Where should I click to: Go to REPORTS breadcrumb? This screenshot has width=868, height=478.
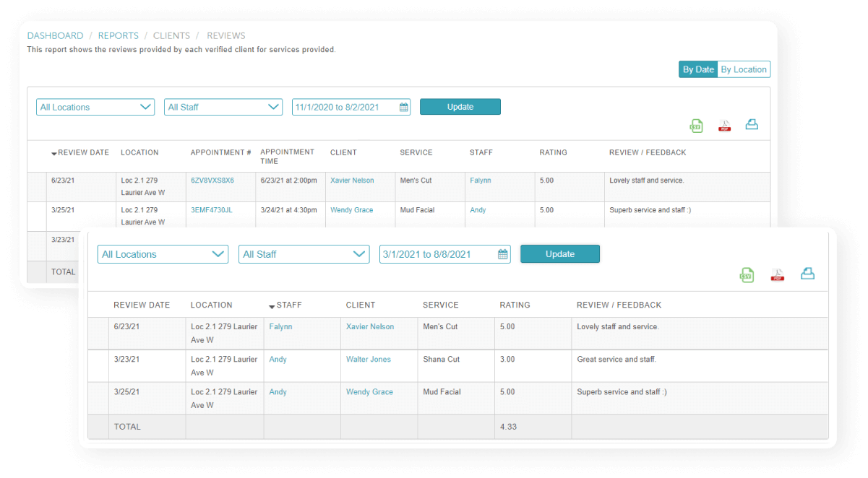[118, 35]
